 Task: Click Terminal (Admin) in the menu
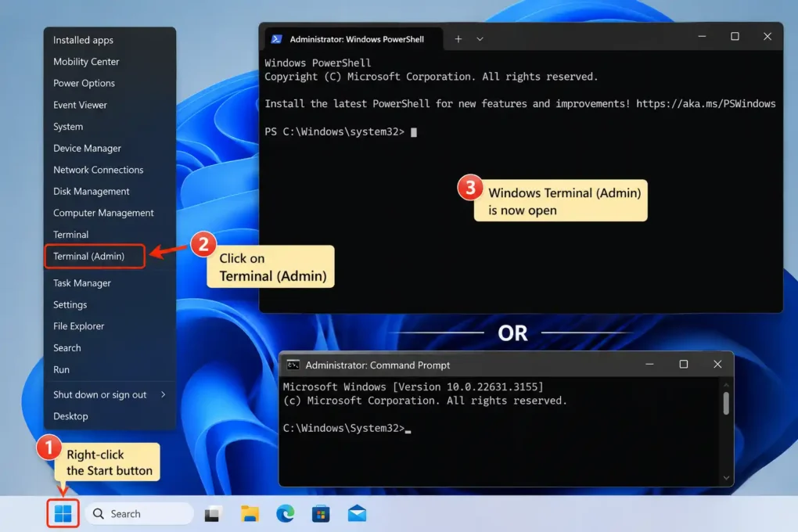[x=95, y=256]
